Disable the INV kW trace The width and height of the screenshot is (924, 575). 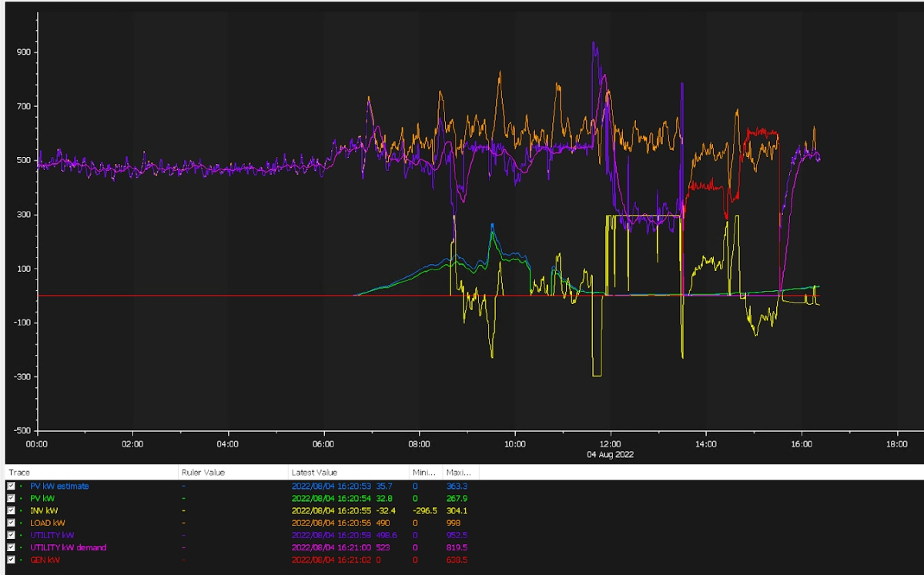point(11,510)
